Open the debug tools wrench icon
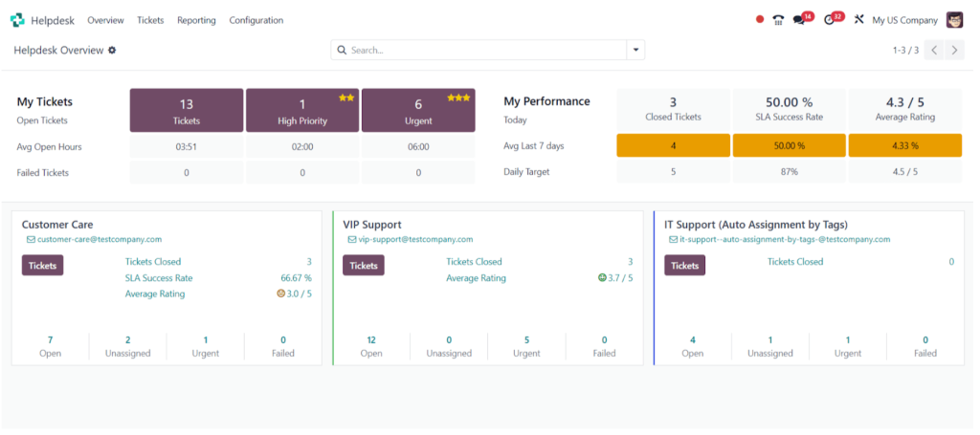Viewport: 980px width, 435px height. pyautogui.click(x=858, y=20)
